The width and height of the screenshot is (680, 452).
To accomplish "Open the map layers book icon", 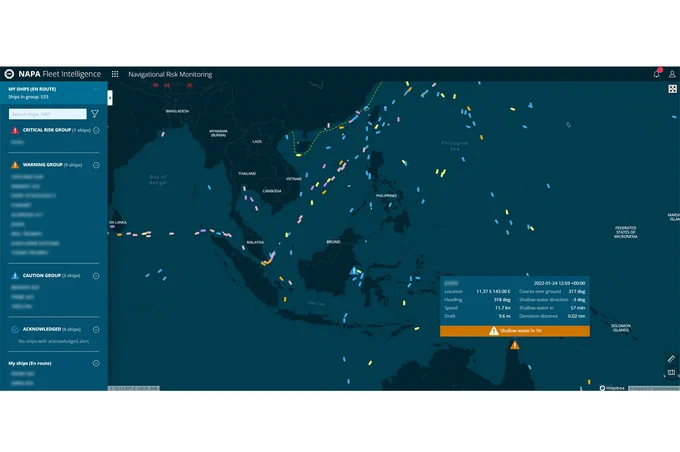I will point(671,372).
